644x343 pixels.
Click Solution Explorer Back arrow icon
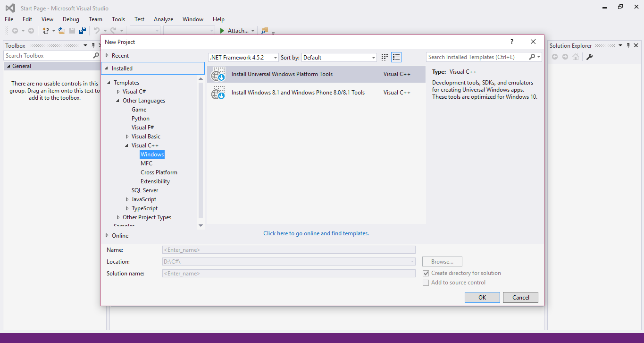(555, 57)
